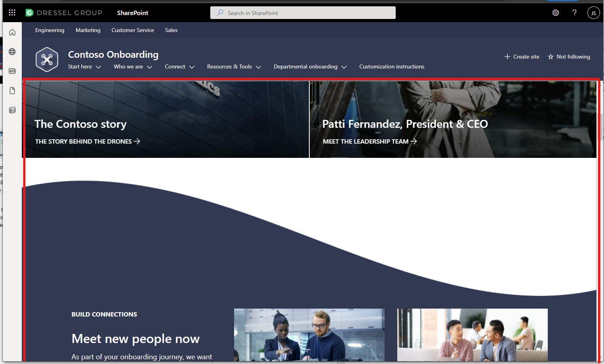Open My sites globe icon in app bar
The height and width of the screenshot is (364, 604).
pos(12,52)
